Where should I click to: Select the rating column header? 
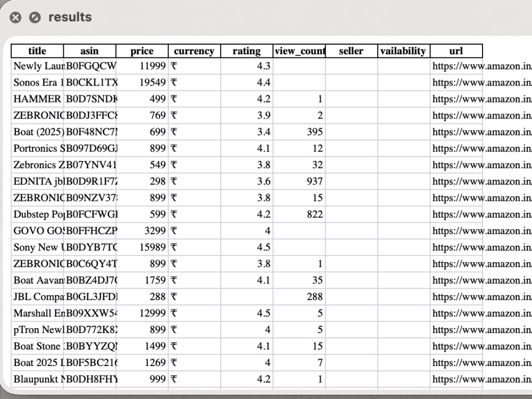(x=247, y=51)
